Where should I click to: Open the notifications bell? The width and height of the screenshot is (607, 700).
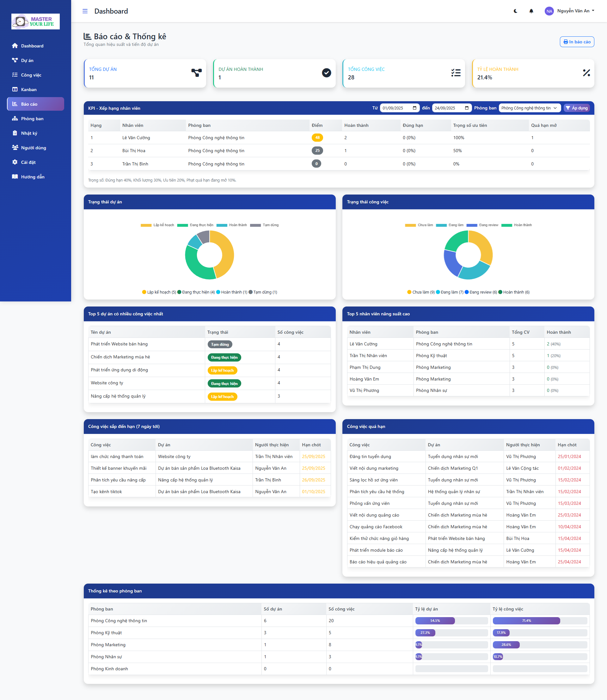coord(531,11)
